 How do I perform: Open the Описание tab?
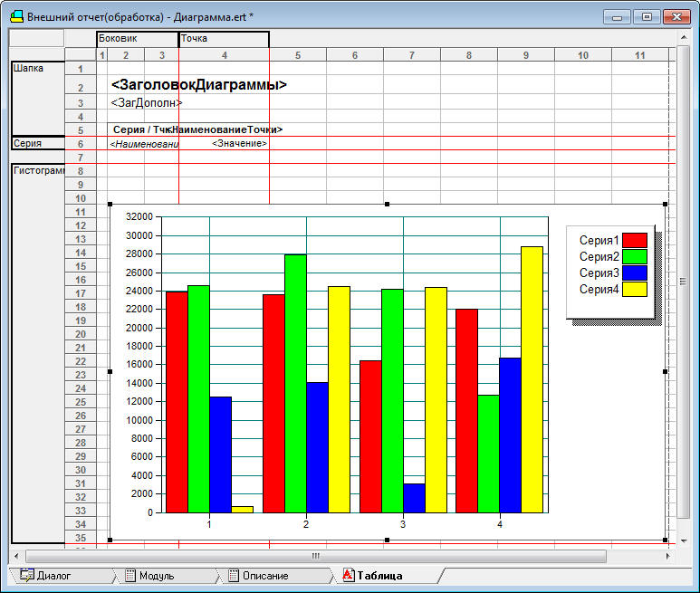pos(273,576)
